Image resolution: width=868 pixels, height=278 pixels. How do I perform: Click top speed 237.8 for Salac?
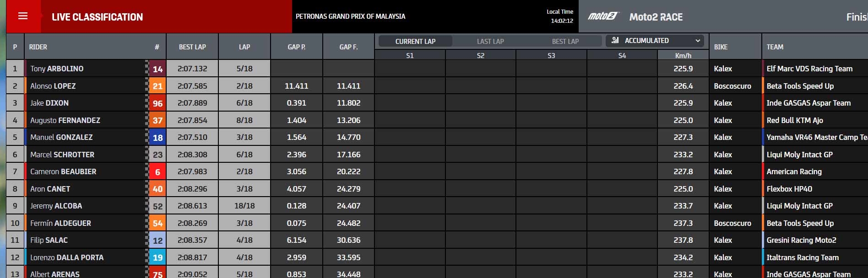point(683,240)
